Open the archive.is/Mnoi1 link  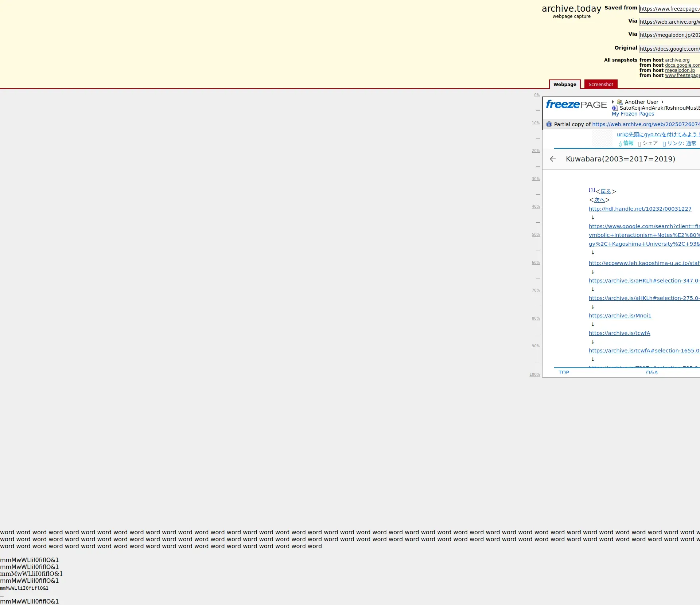click(x=620, y=316)
